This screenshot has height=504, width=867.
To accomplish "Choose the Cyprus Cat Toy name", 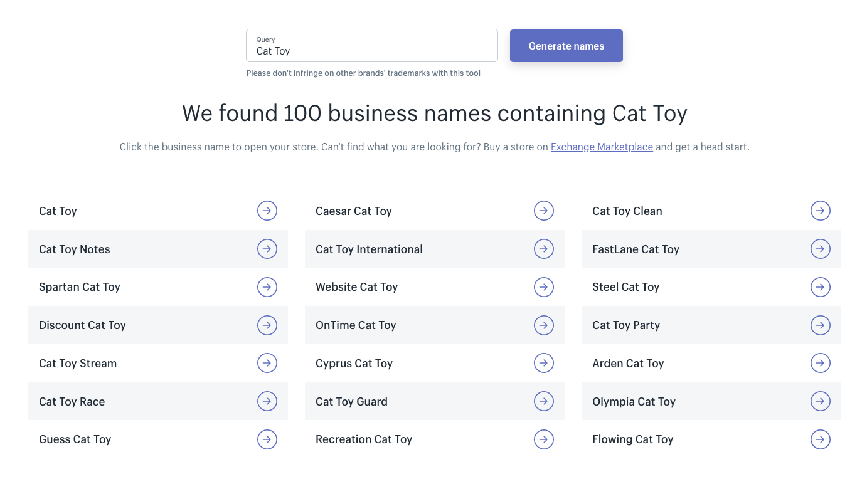I will 354,364.
